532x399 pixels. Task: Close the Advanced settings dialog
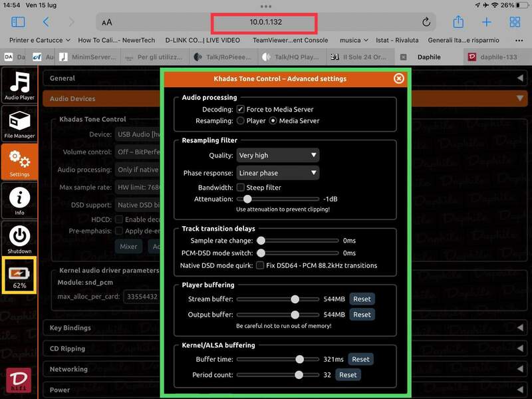pyautogui.click(x=398, y=78)
